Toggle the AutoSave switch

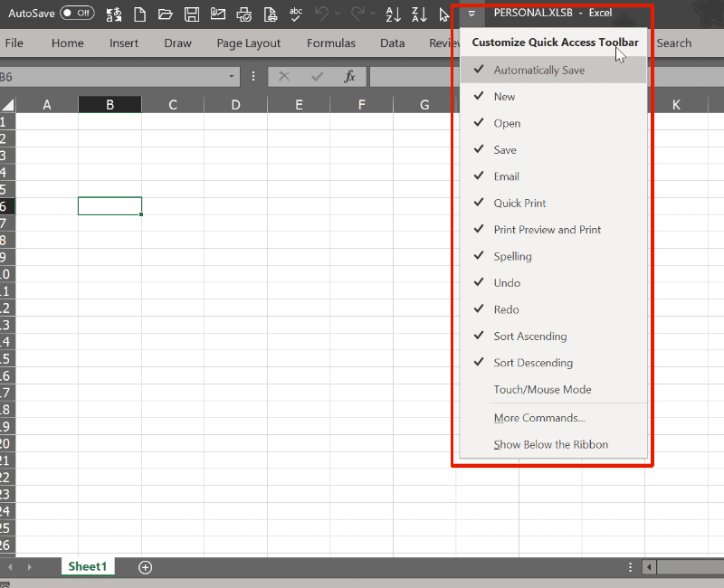click(x=77, y=13)
